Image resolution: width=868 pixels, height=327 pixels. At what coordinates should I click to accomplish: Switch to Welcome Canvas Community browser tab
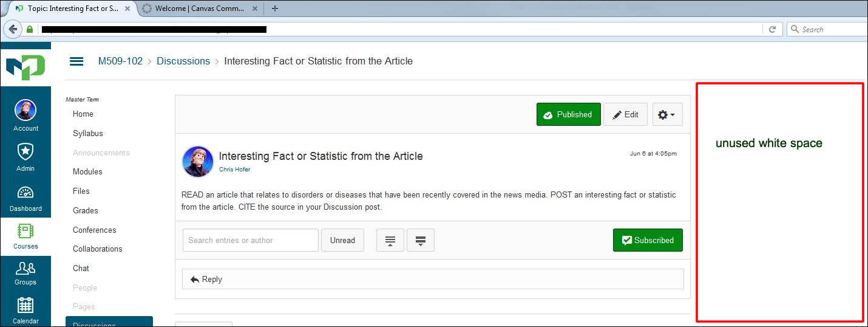click(x=199, y=9)
